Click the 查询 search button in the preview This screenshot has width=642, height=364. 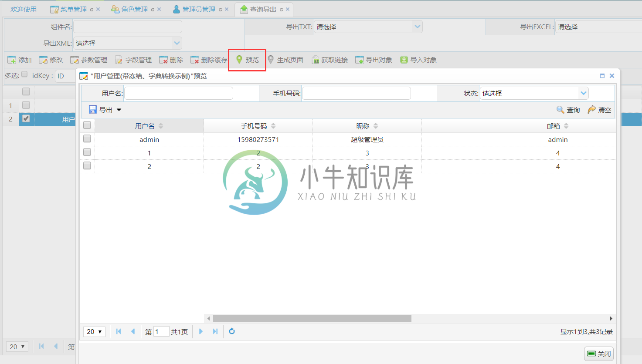(568, 110)
